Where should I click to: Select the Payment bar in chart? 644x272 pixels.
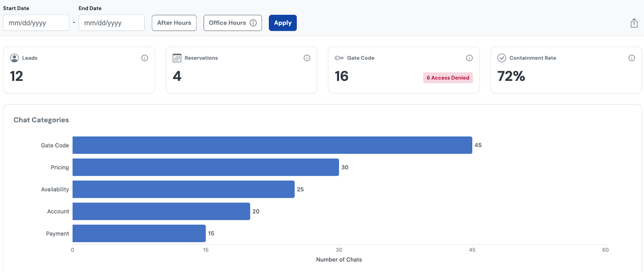coord(139,233)
